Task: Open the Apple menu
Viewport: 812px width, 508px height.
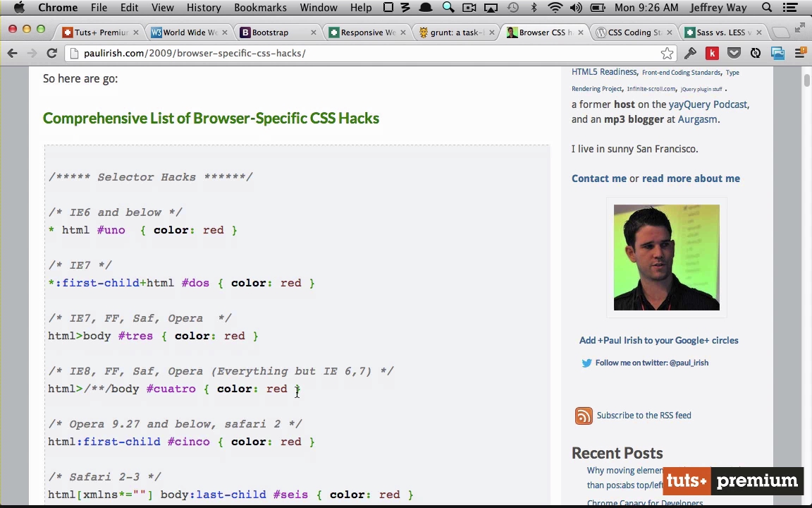Action: point(19,7)
